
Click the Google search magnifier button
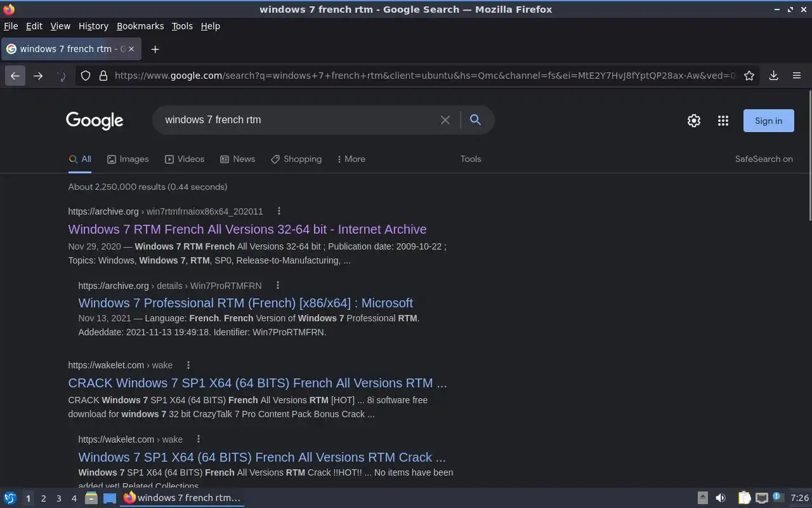point(475,119)
